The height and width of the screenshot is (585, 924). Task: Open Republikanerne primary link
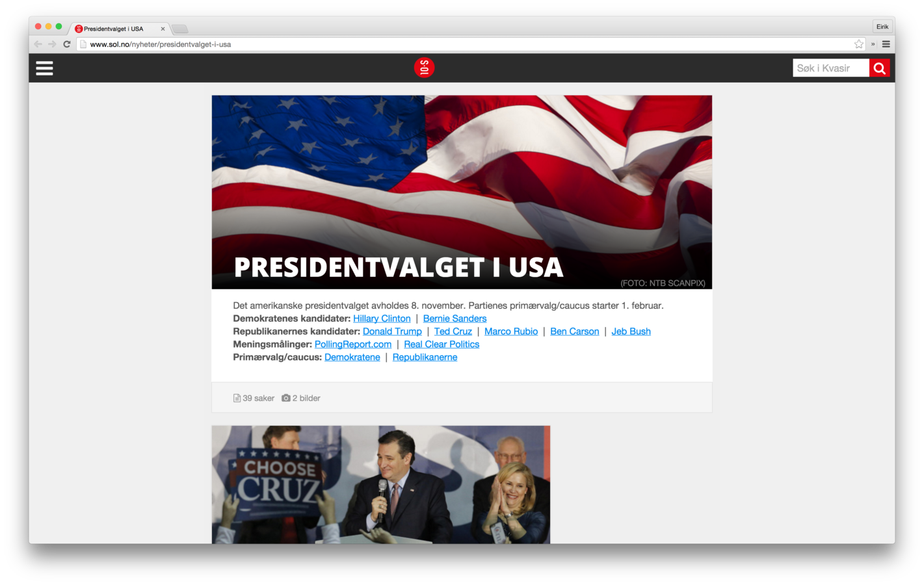425,357
